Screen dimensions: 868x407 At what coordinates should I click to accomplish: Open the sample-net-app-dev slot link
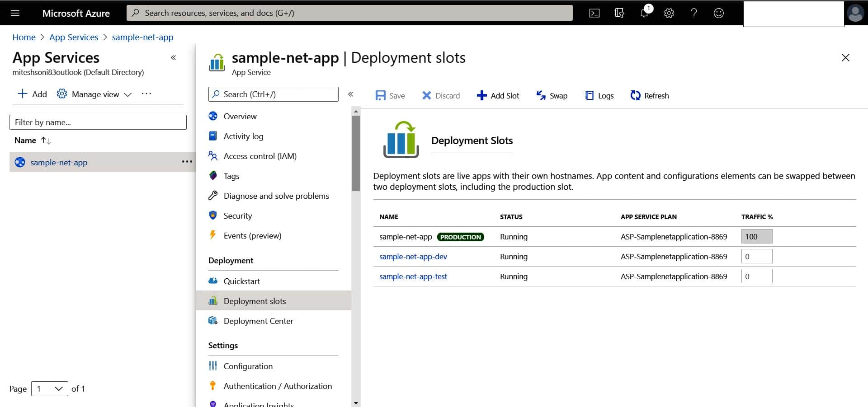coord(413,256)
